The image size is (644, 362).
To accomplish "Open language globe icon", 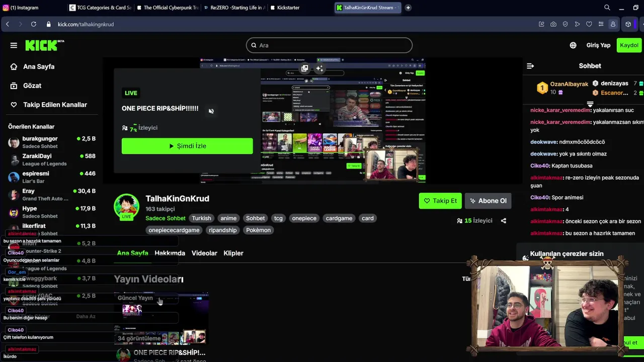I will tap(573, 45).
